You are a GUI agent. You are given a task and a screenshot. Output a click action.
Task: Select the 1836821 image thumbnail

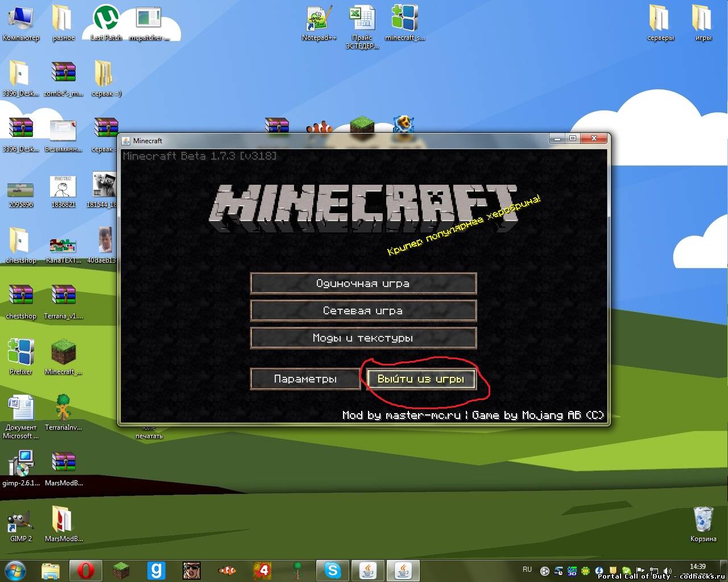point(64,191)
